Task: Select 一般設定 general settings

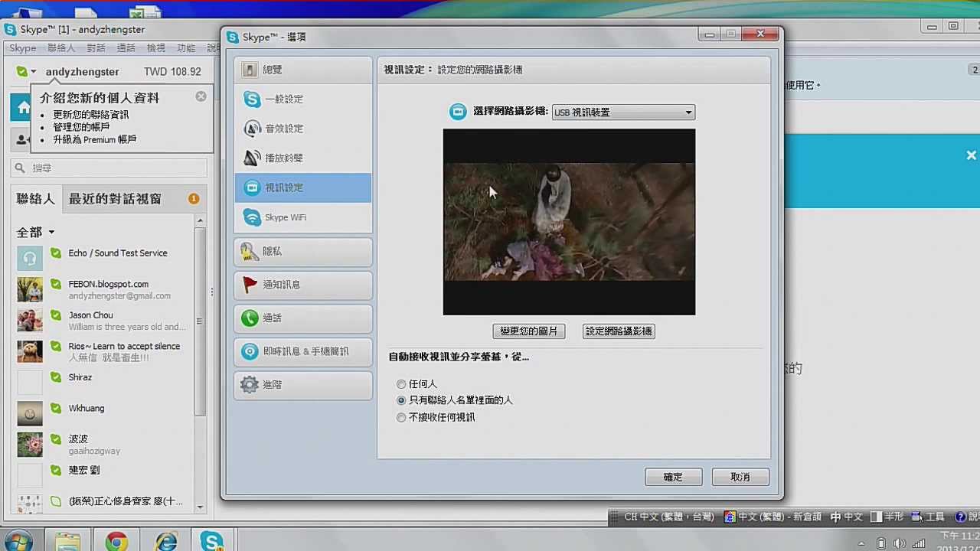Action: coord(303,99)
